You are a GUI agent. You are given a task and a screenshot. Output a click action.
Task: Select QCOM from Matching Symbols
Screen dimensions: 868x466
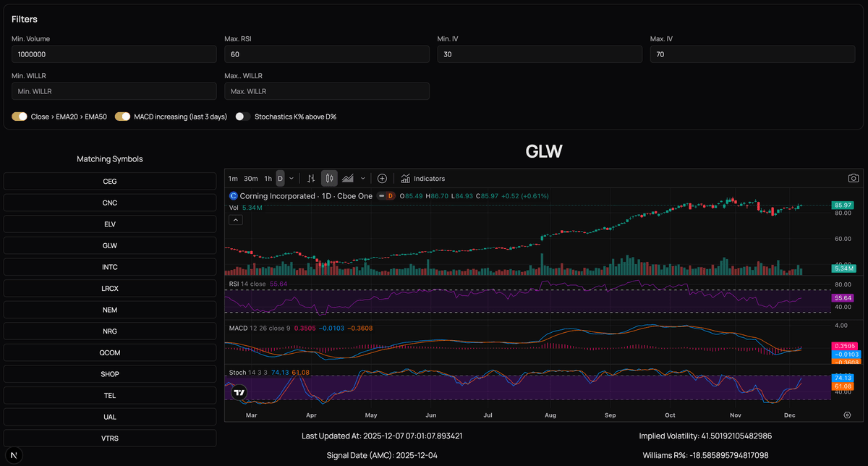point(110,352)
